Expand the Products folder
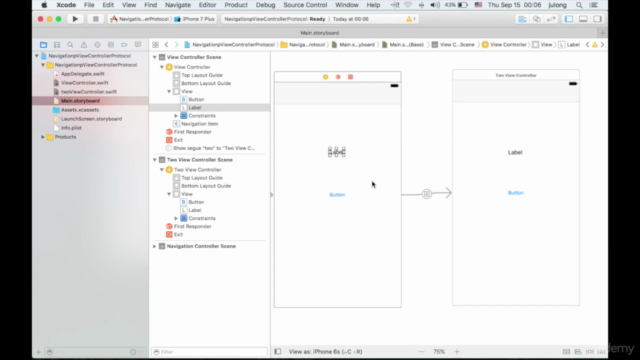Viewport: 640px width, 360px height. click(43, 137)
